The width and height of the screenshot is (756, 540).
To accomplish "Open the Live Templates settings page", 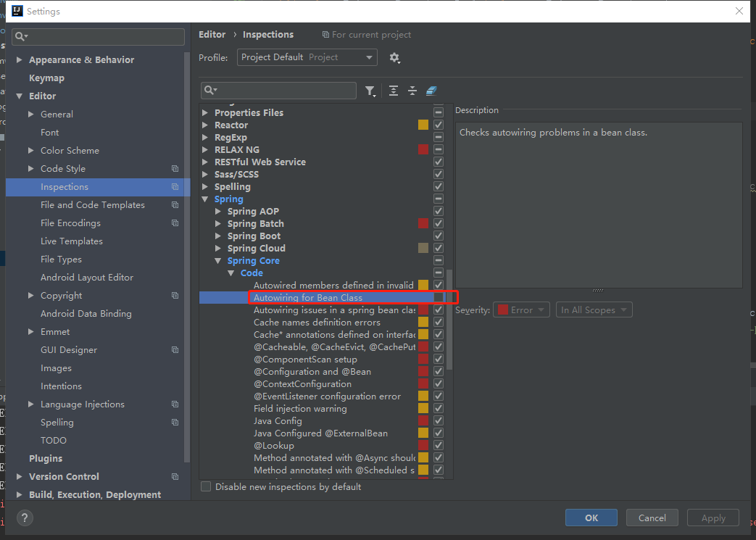I will (71, 241).
